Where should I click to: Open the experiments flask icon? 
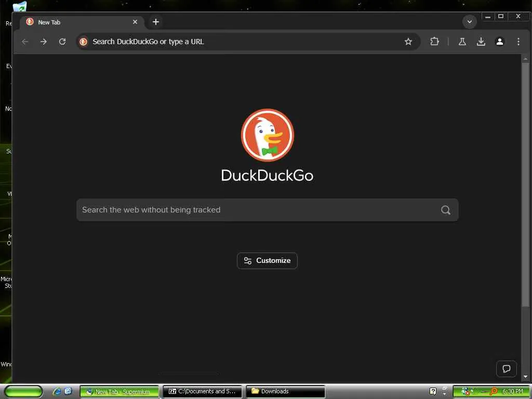click(462, 42)
